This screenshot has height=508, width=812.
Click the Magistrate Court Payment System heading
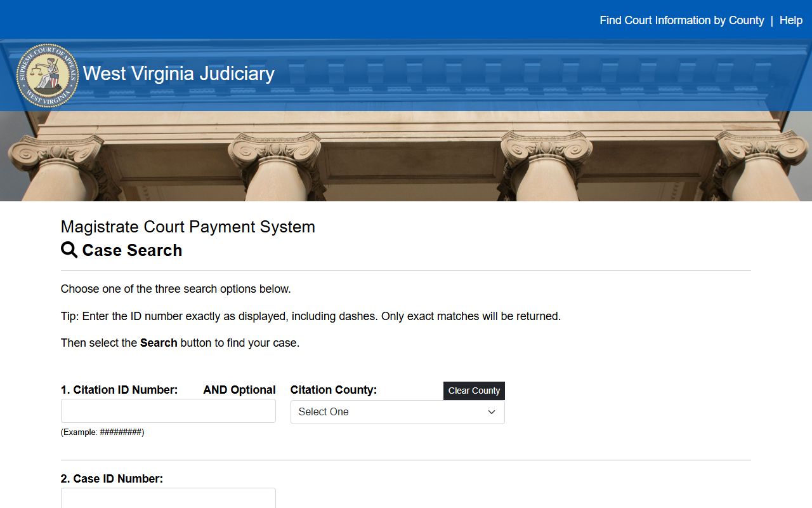[188, 227]
